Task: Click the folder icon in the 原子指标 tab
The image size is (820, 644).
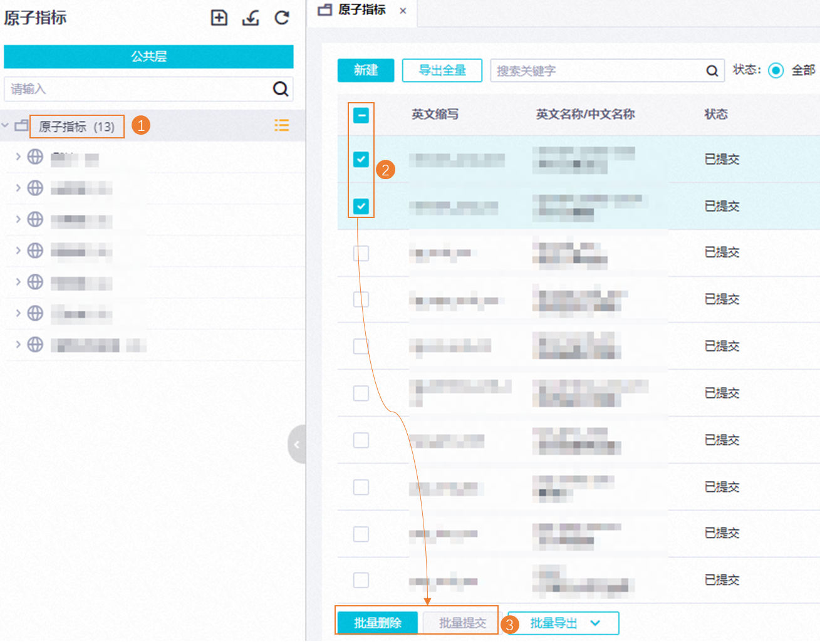Action: (x=324, y=10)
